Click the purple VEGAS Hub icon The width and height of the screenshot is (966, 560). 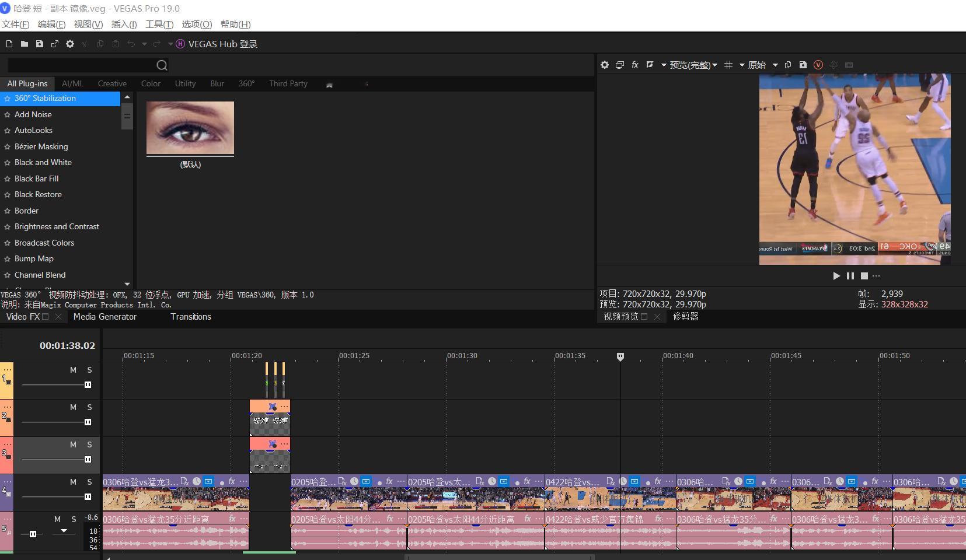point(180,44)
